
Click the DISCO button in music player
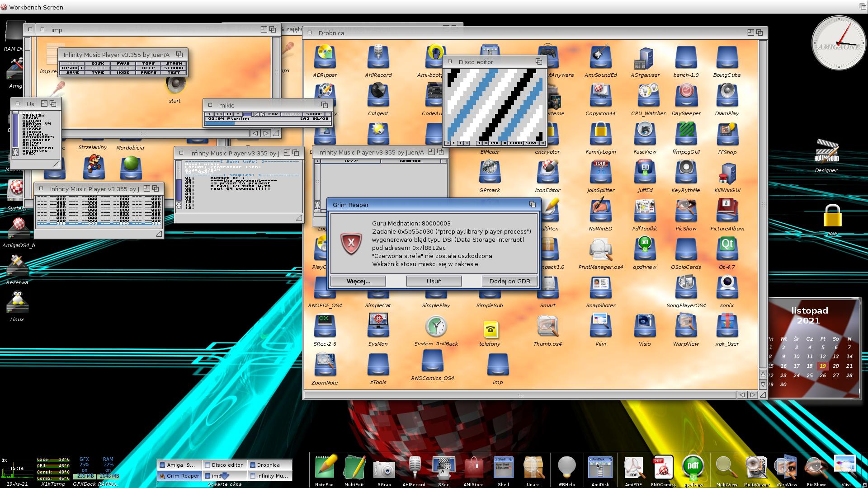[x=70, y=68]
